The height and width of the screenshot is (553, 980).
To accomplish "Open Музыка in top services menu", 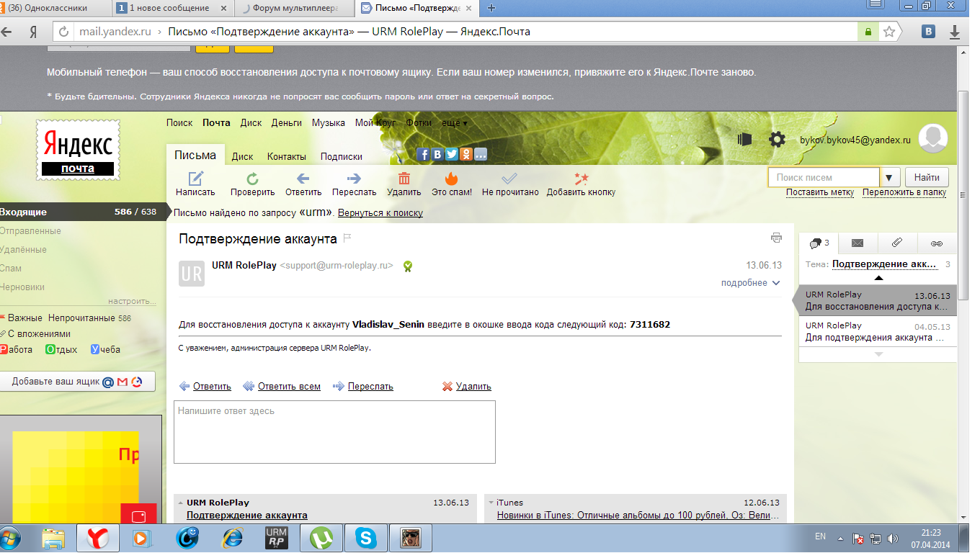I will click(x=329, y=123).
